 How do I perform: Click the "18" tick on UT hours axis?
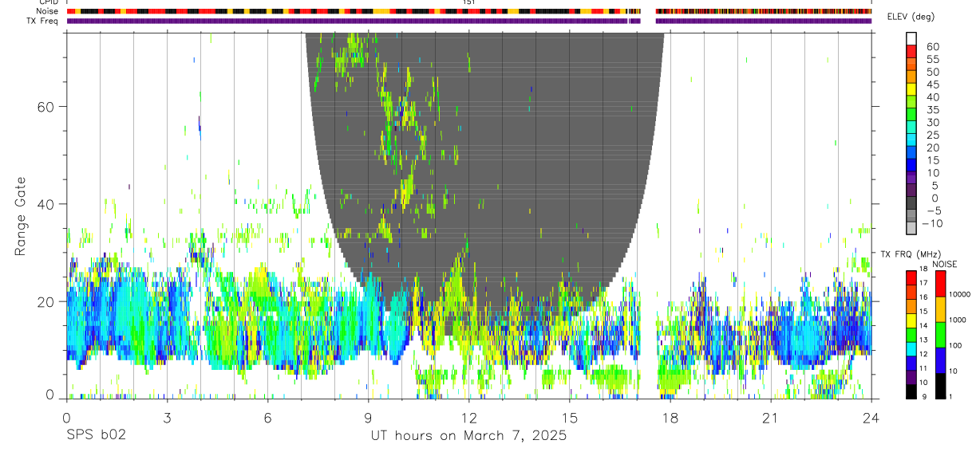(x=670, y=418)
